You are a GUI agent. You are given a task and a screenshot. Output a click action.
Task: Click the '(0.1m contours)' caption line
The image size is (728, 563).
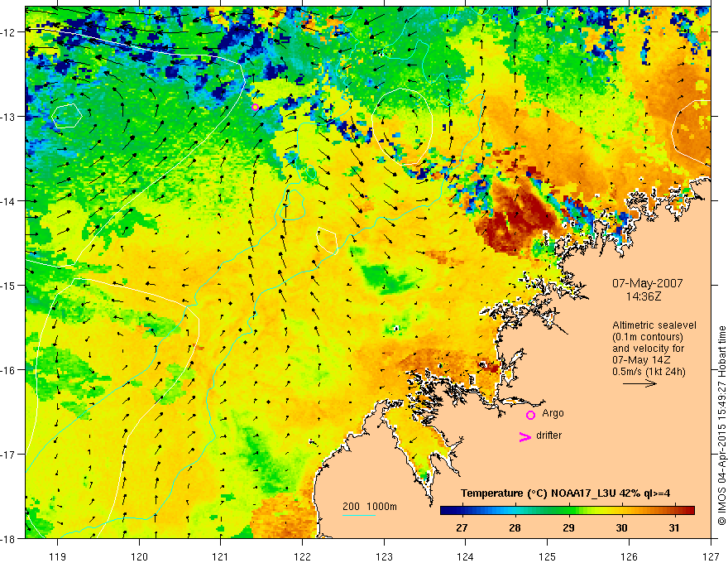648,337
